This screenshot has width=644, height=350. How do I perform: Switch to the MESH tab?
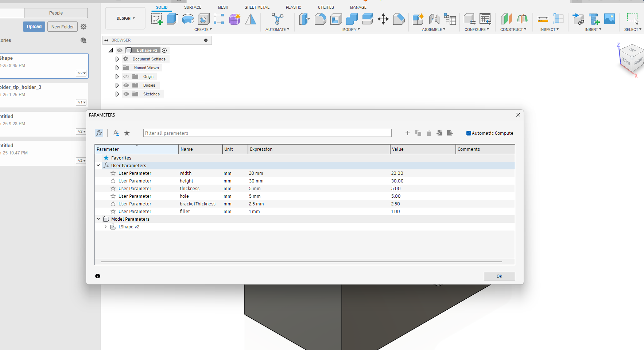[x=223, y=7]
